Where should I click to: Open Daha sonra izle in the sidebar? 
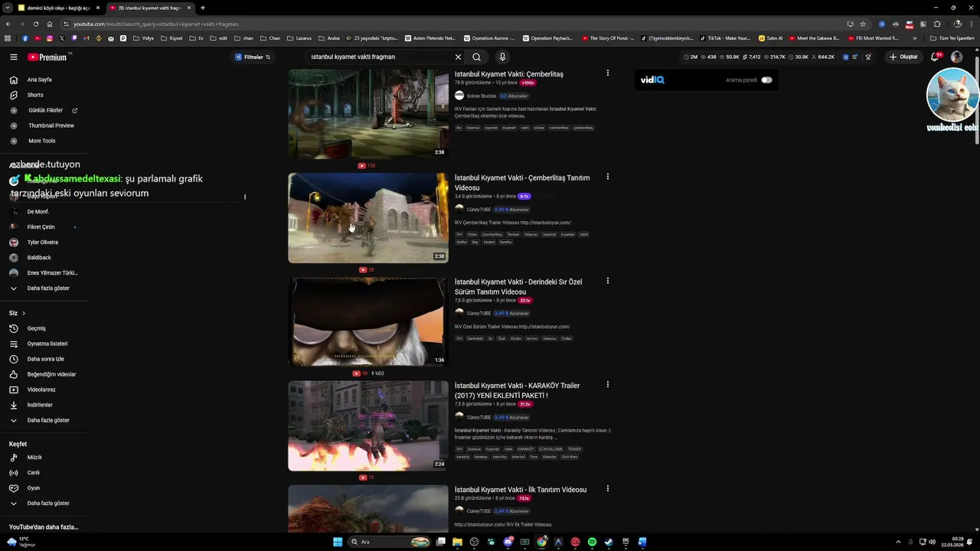(x=44, y=359)
